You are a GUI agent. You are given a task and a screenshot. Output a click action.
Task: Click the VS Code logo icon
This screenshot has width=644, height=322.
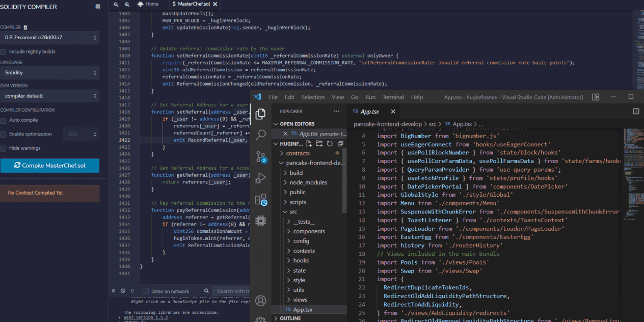tap(258, 97)
